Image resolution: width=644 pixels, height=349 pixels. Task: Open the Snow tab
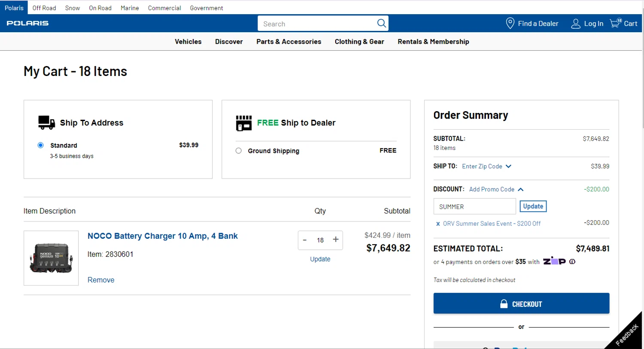point(73,8)
